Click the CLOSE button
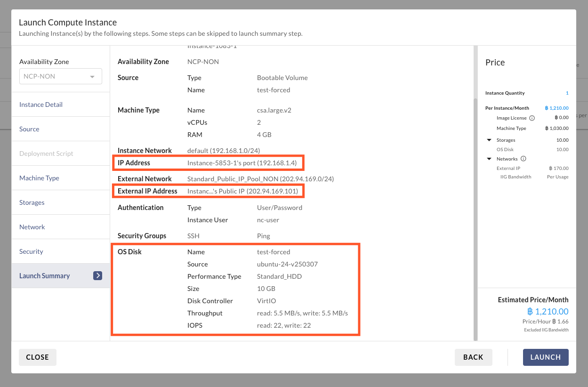The height and width of the screenshot is (387, 588). (x=38, y=357)
